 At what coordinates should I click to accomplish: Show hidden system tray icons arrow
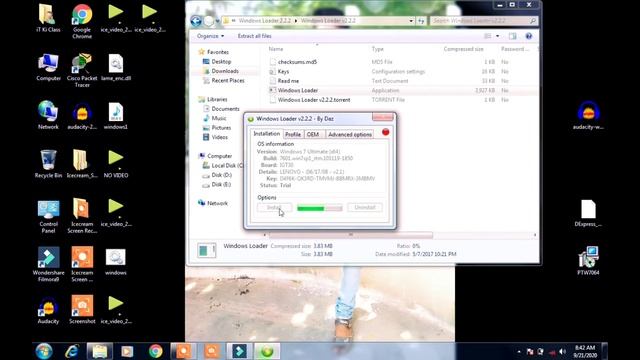coord(519,351)
